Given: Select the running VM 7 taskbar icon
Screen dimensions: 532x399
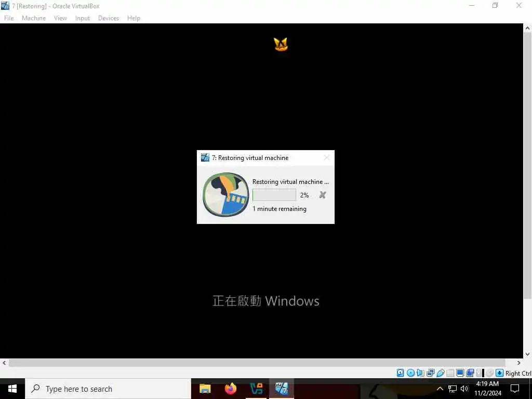Looking at the screenshot, I should coord(282,389).
